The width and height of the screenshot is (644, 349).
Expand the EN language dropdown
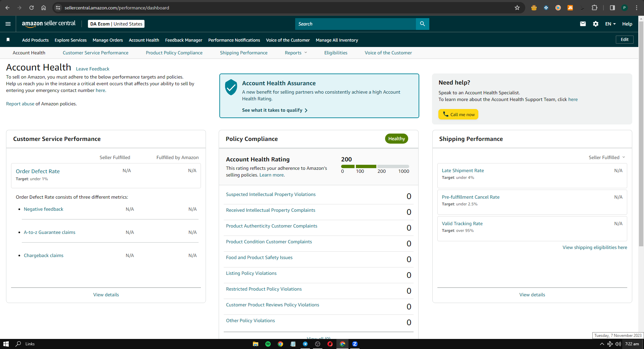610,24
